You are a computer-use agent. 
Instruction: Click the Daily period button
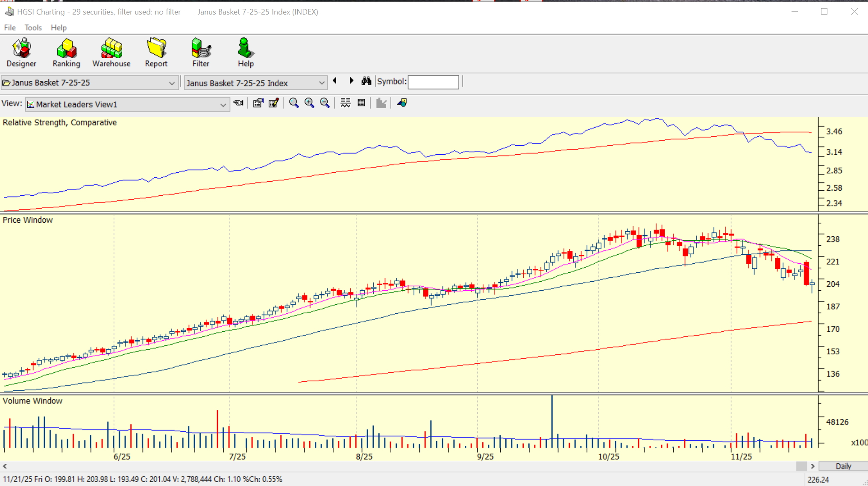(843, 466)
